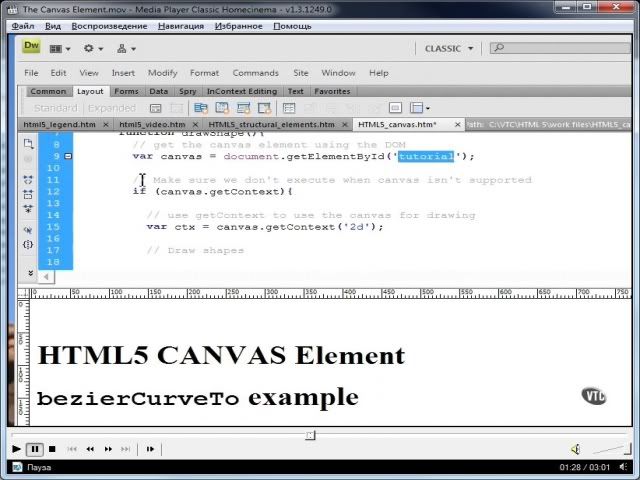Switch to the Text insert tab
640x480 pixels.
click(296, 91)
